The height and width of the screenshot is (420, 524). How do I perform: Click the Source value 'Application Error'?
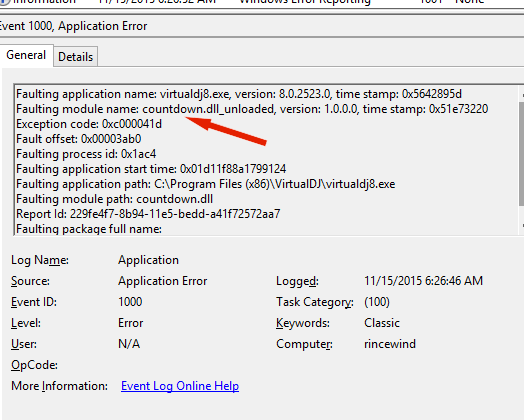[x=162, y=281]
